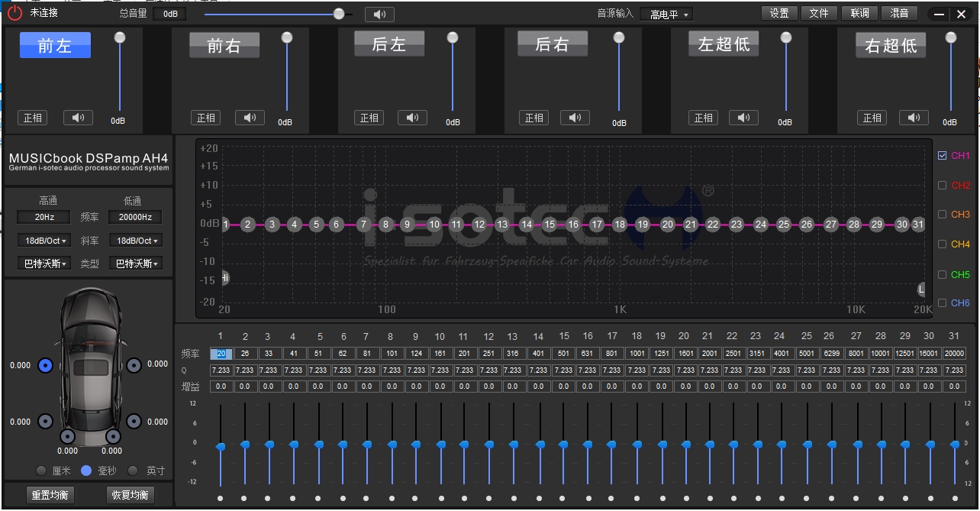Enable the CH3 channel checkbox

(x=943, y=215)
